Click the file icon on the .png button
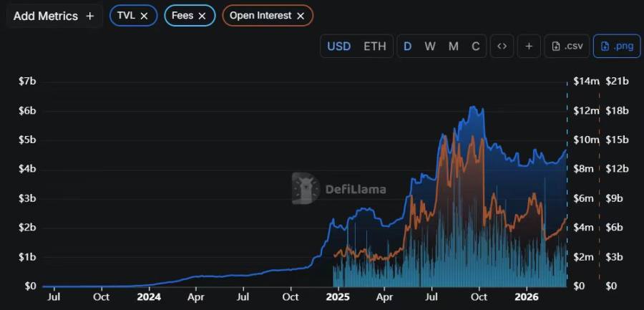Image resolution: width=644 pixels, height=310 pixels. [x=605, y=46]
